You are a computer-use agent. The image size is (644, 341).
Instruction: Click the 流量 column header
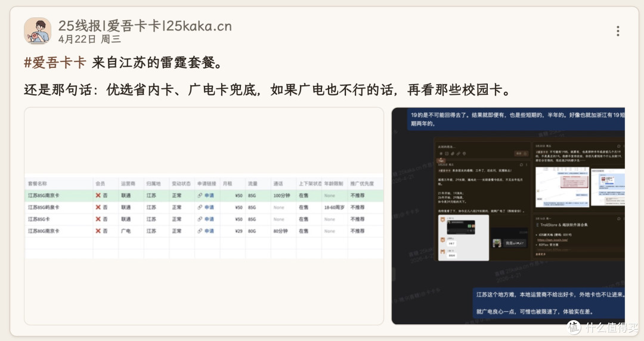253,183
